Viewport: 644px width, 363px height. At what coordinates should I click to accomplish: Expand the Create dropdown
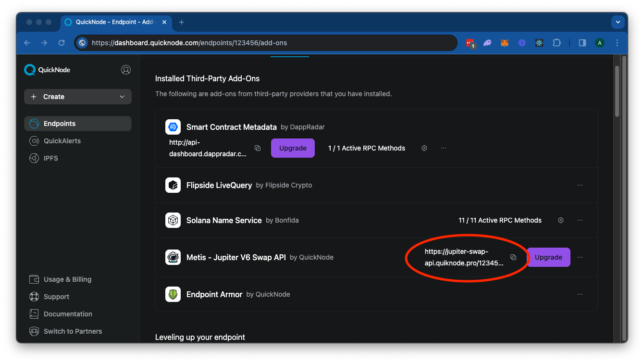pyautogui.click(x=78, y=97)
